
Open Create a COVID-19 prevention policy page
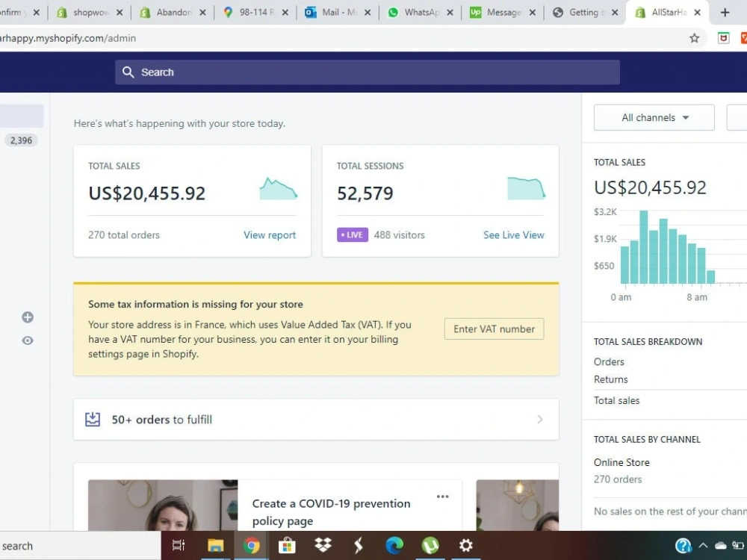pos(331,512)
